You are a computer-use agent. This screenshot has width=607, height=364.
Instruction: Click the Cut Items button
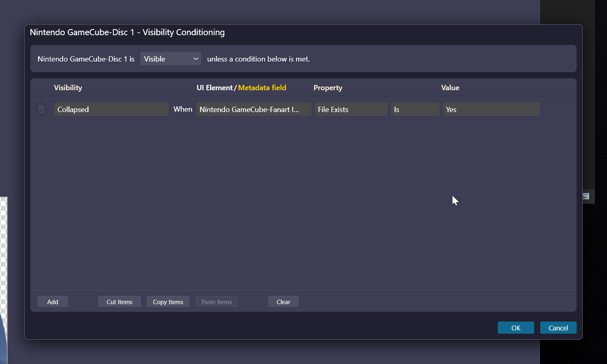[119, 302]
